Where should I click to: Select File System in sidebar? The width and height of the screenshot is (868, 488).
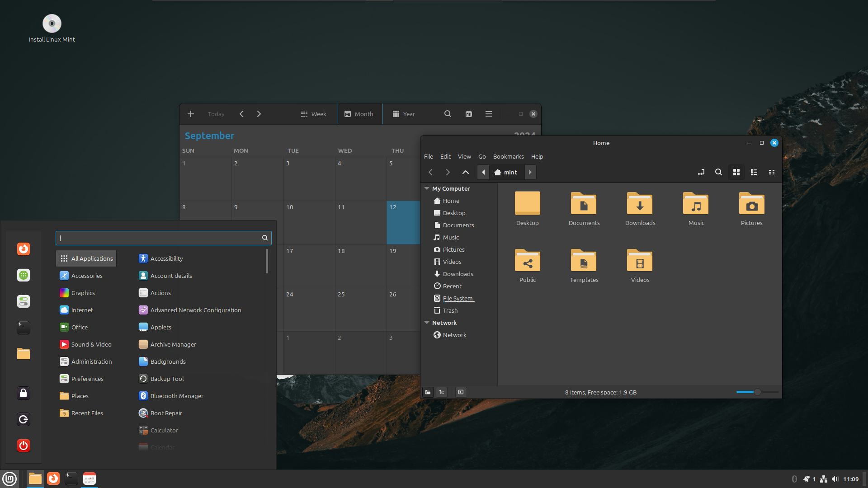tap(457, 298)
